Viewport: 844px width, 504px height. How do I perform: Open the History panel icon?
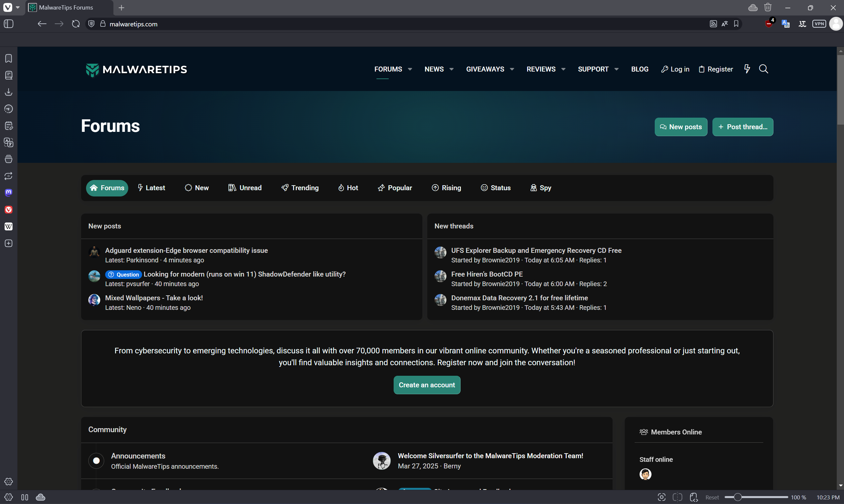pos(9,109)
